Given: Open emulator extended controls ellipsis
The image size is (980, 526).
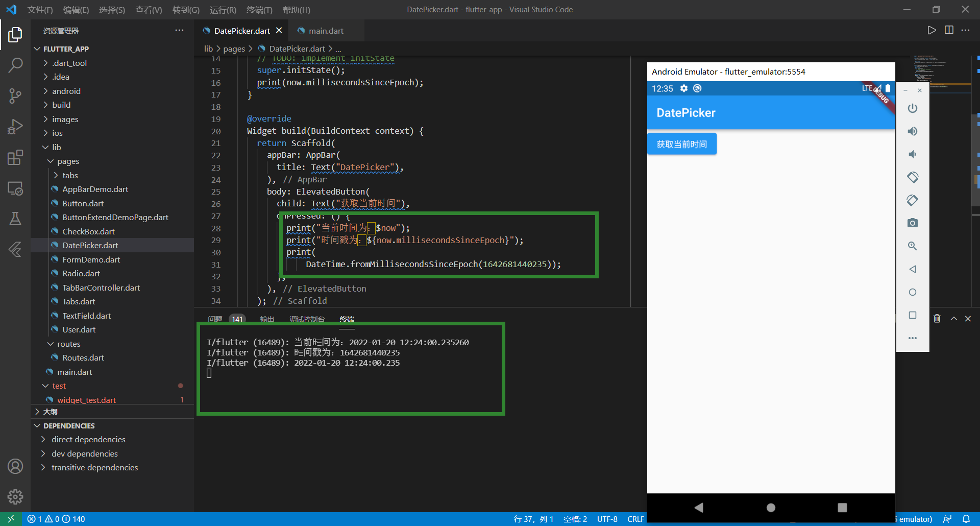Looking at the screenshot, I should (x=913, y=338).
